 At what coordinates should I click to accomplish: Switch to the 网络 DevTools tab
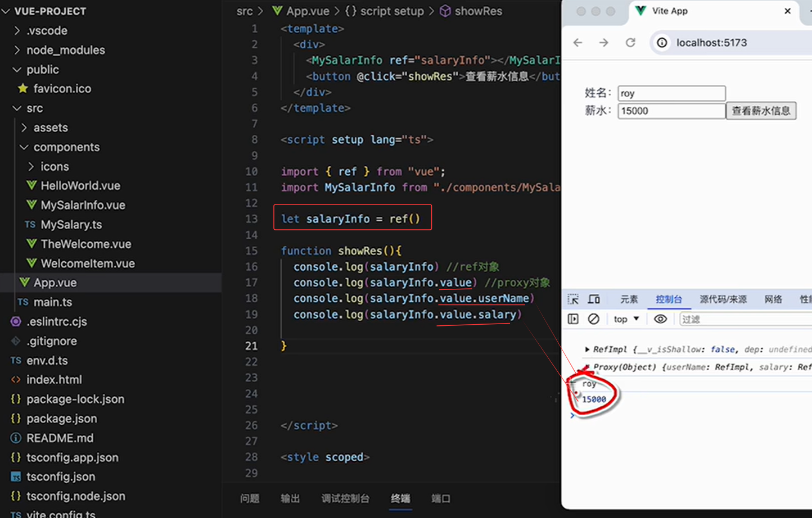pos(773,299)
